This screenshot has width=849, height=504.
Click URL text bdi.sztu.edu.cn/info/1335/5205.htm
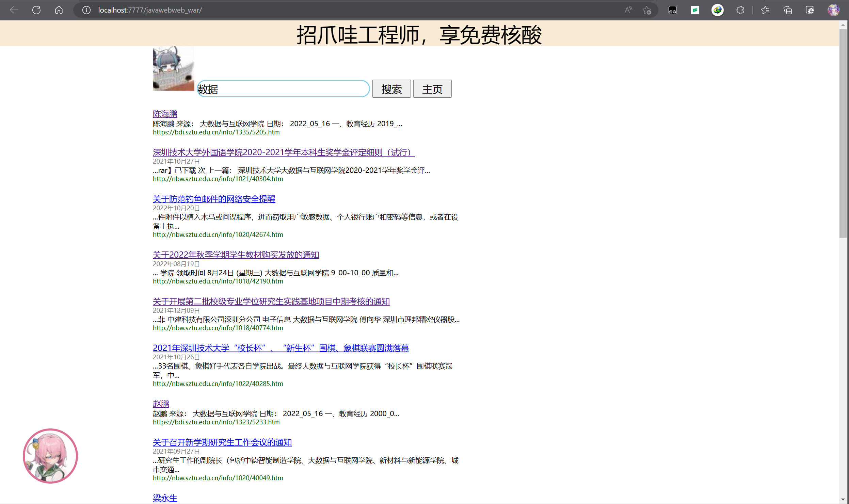(x=216, y=132)
